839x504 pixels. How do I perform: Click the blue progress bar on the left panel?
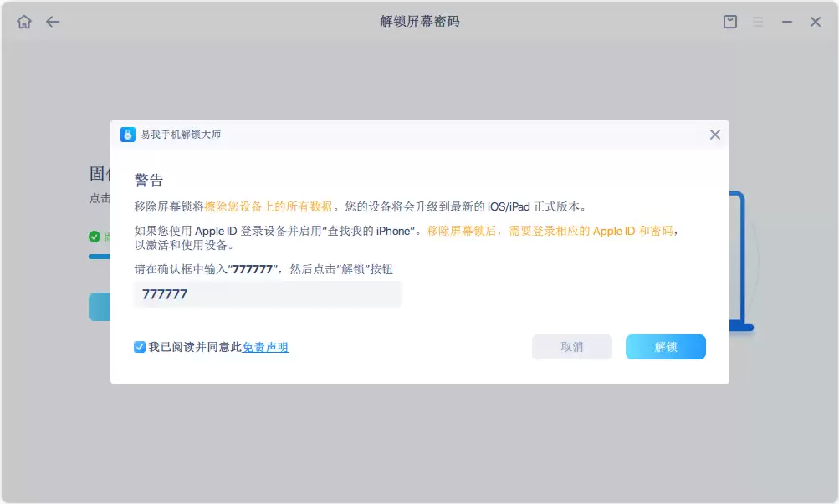[x=98, y=256]
